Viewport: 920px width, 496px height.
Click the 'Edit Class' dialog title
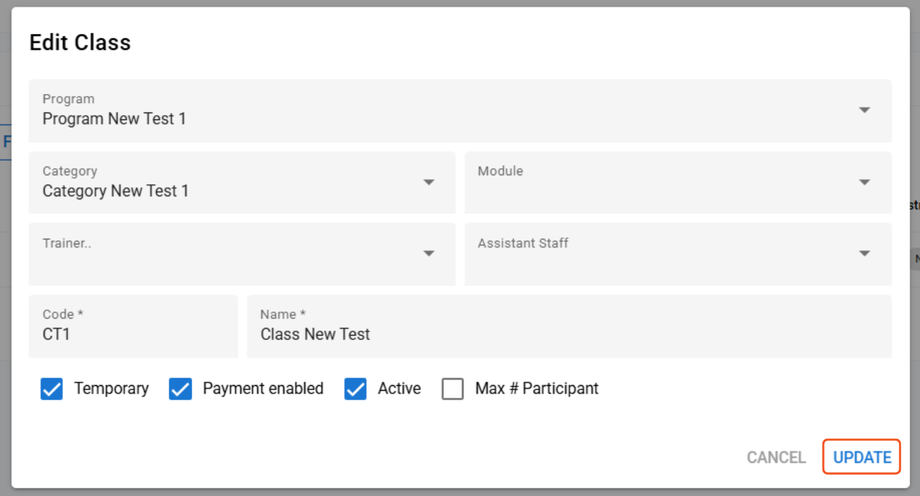(x=80, y=42)
